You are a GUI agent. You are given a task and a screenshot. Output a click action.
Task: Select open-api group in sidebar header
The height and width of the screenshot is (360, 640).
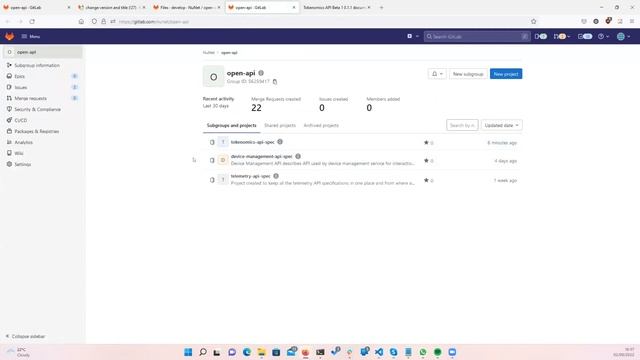coord(42,52)
